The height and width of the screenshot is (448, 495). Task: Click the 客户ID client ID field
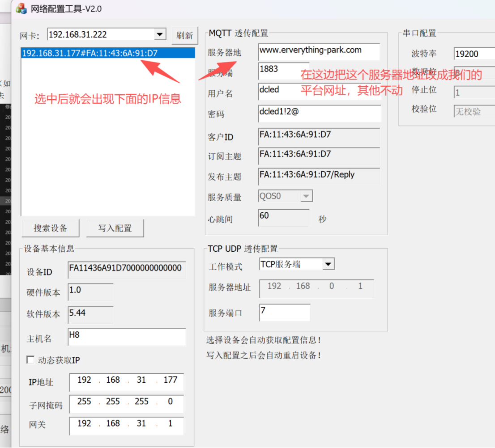coord(319,136)
